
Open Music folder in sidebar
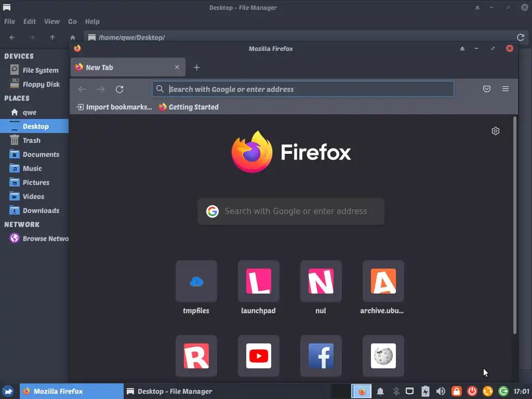point(34,168)
